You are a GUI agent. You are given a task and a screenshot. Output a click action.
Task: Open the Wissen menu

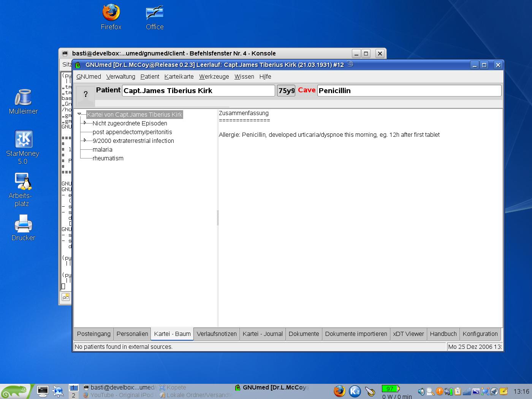coord(244,76)
